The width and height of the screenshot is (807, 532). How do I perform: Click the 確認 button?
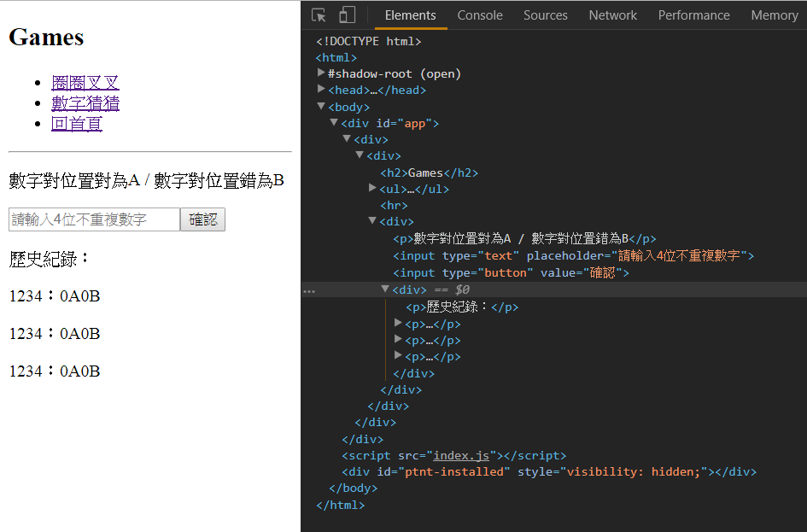pos(202,219)
